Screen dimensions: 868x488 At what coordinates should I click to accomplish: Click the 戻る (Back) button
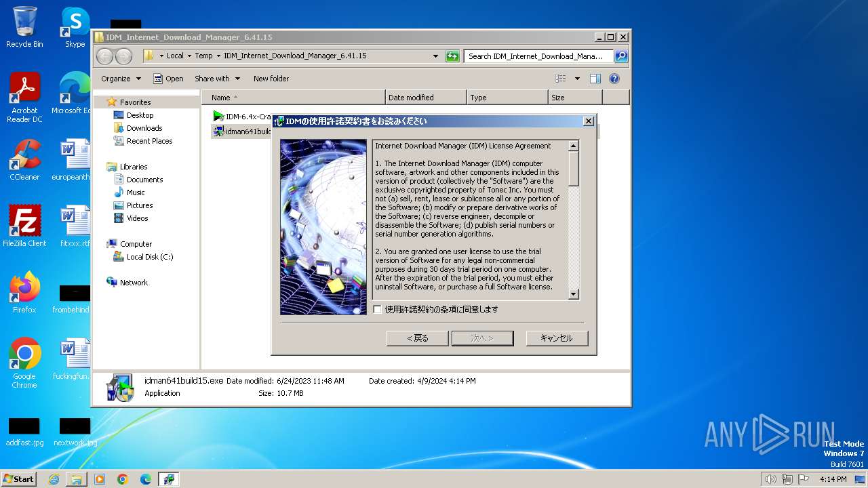[417, 338]
